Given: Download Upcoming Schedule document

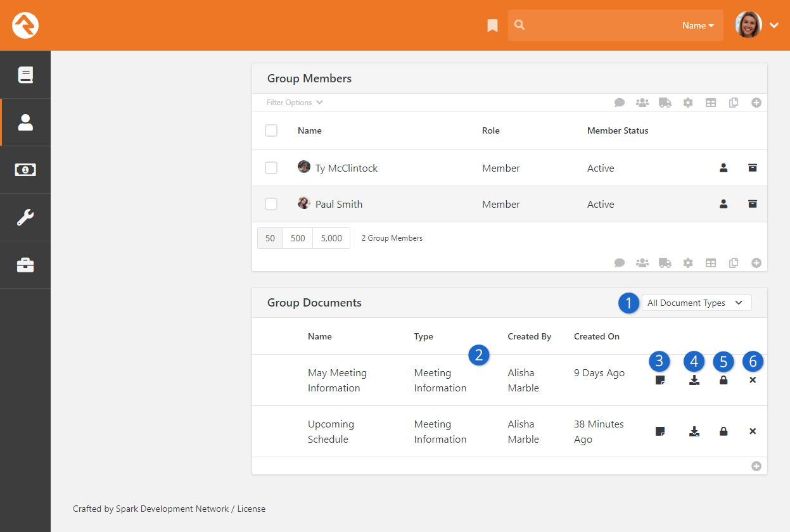Looking at the screenshot, I should pyautogui.click(x=694, y=431).
